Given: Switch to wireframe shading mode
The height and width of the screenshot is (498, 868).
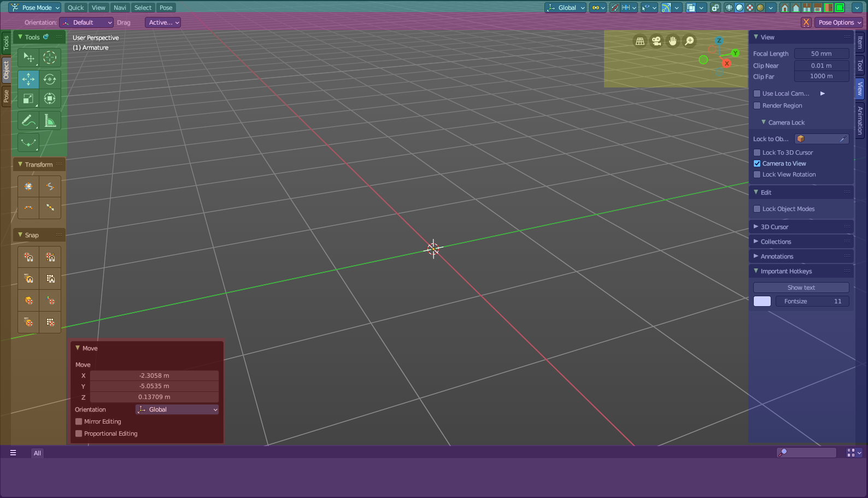Looking at the screenshot, I should pos(729,8).
